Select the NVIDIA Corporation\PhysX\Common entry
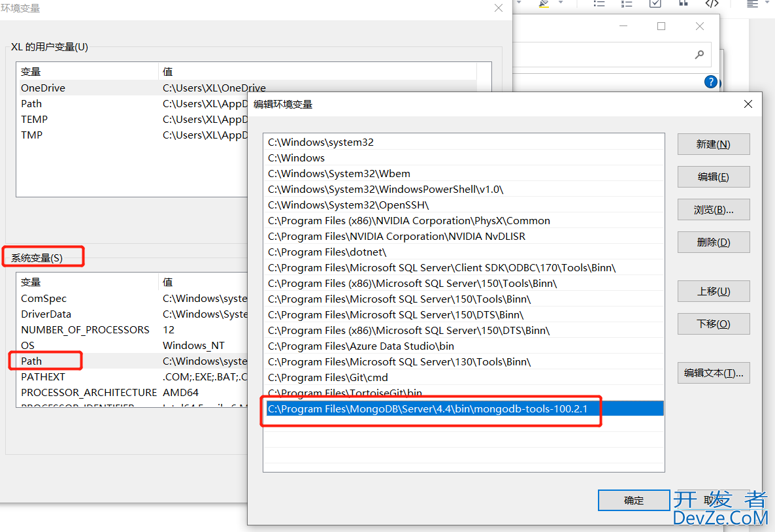775x532 pixels. (463, 220)
